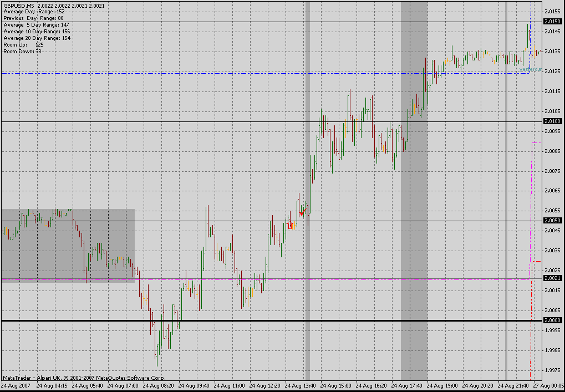565x392 pixels.
Task: Click the '24 Aug 19:00' time label
Action: point(442,385)
